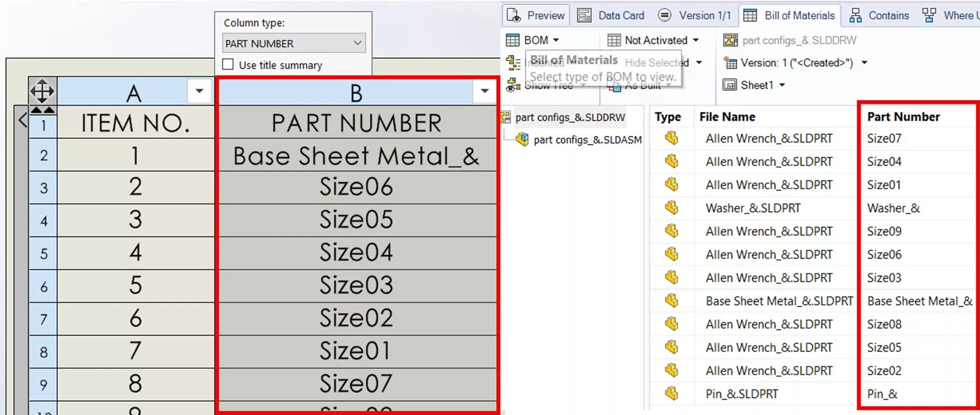Switch to the Bill of Materials tab

789,15
